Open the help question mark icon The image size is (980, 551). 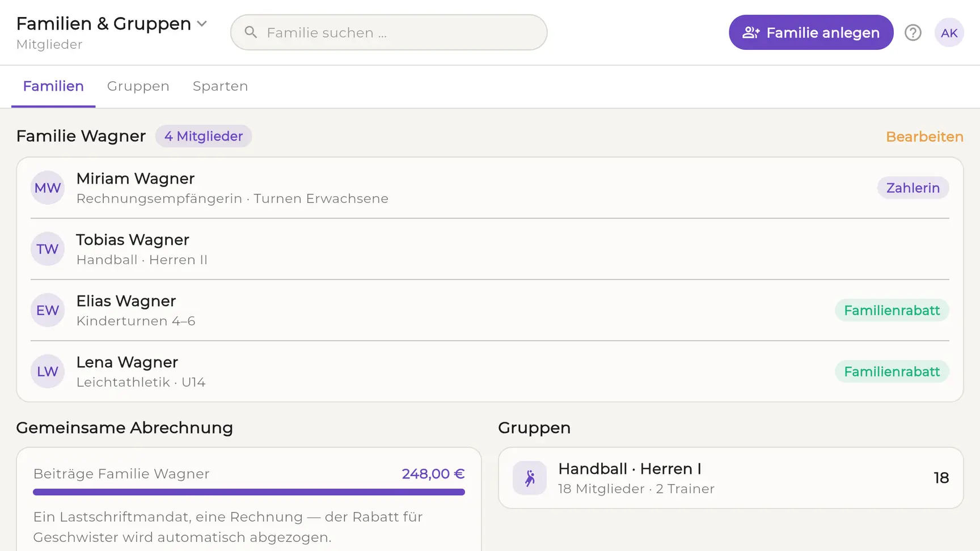[913, 33]
